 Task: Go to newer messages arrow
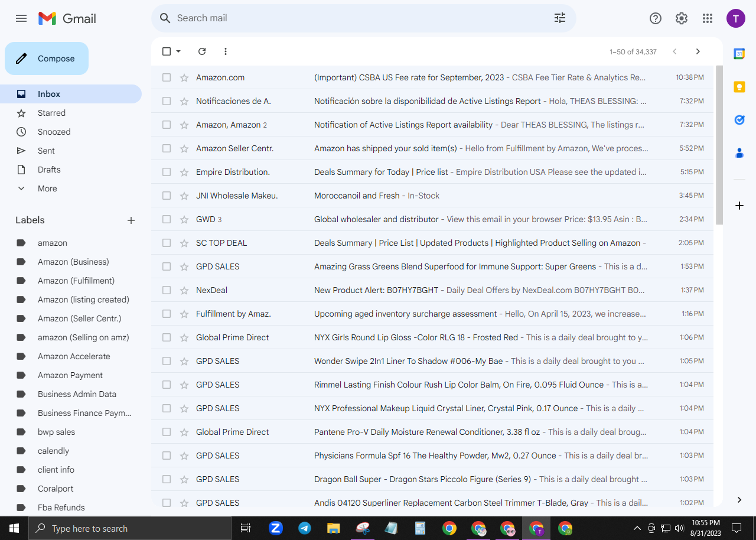click(x=674, y=51)
